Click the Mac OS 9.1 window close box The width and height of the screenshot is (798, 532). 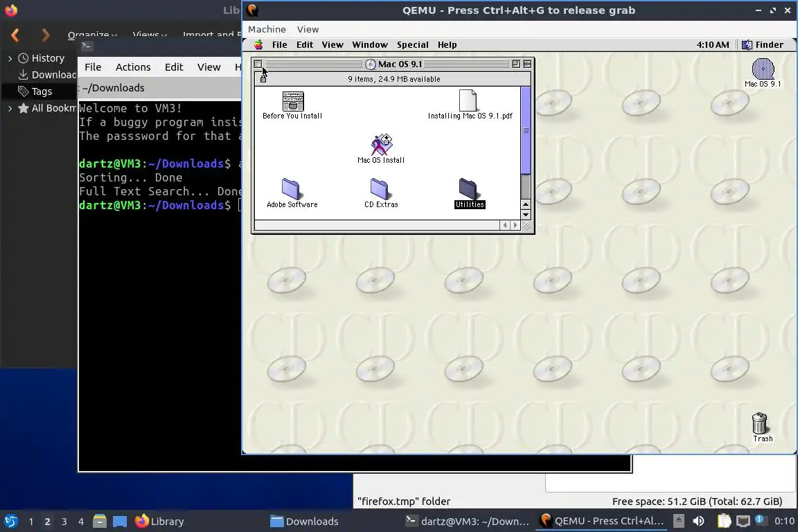(258, 64)
